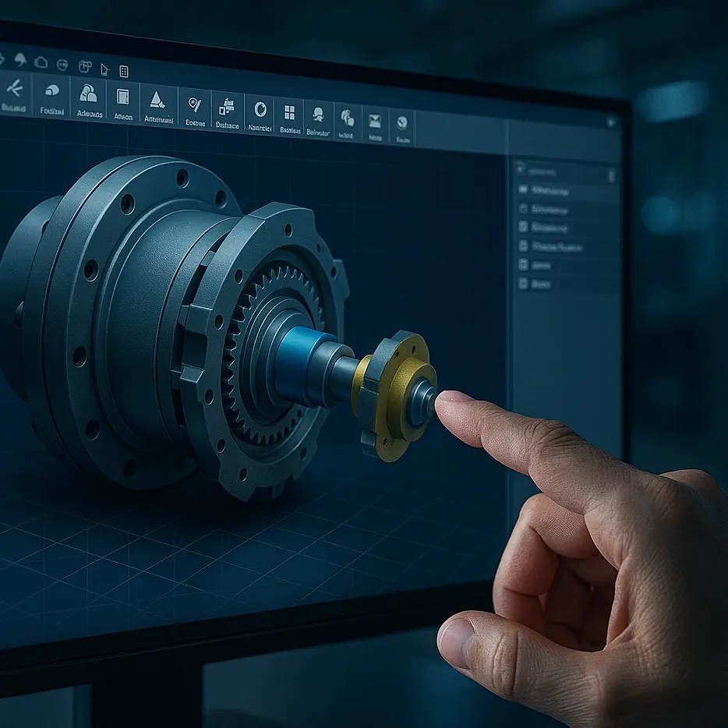
Task: Click the arrow at top-right above the side panel
Action: 610,122
